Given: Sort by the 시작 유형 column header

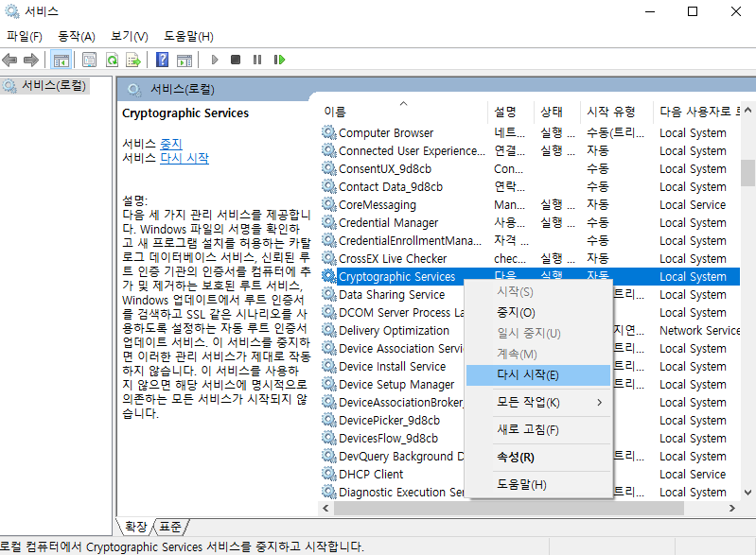Looking at the screenshot, I should pos(617,112).
